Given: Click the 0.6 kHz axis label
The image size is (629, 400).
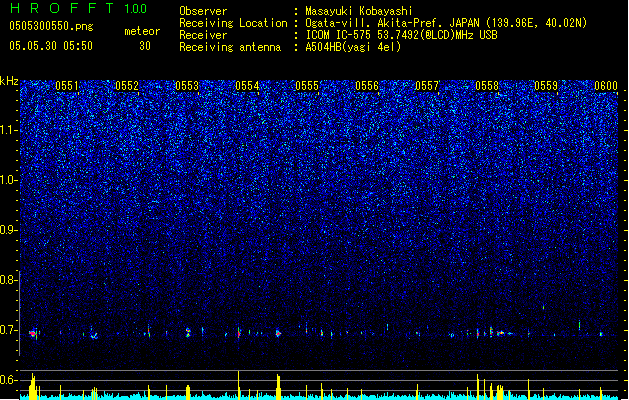Looking at the screenshot, I should pos(8,380).
